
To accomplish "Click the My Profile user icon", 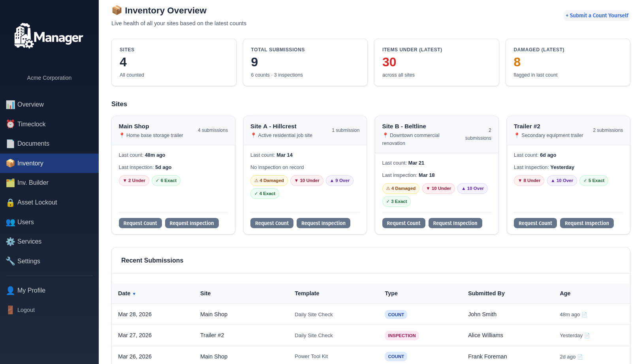I will 10,290.
